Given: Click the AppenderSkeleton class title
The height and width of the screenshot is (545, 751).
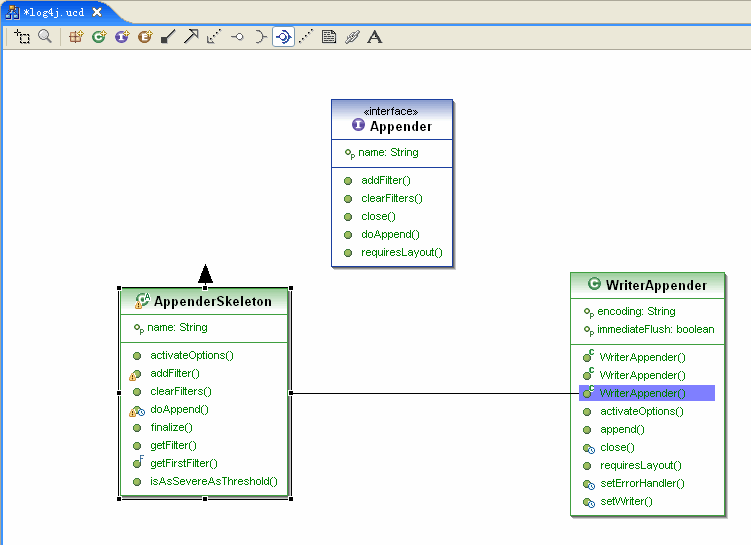Looking at the screenshot, I should pyautogui.click(x=213, y=301).
